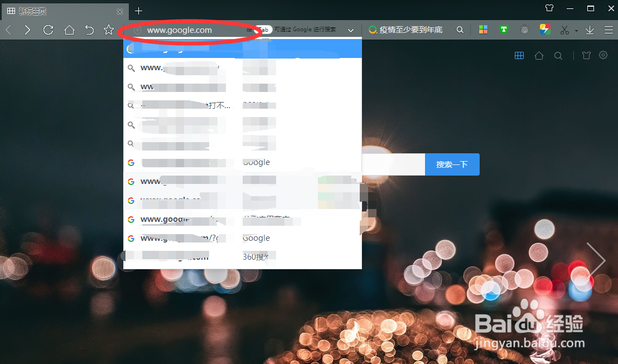
Task: Change wallpaper with page shirt icon
Action: [x=586, y=56]
